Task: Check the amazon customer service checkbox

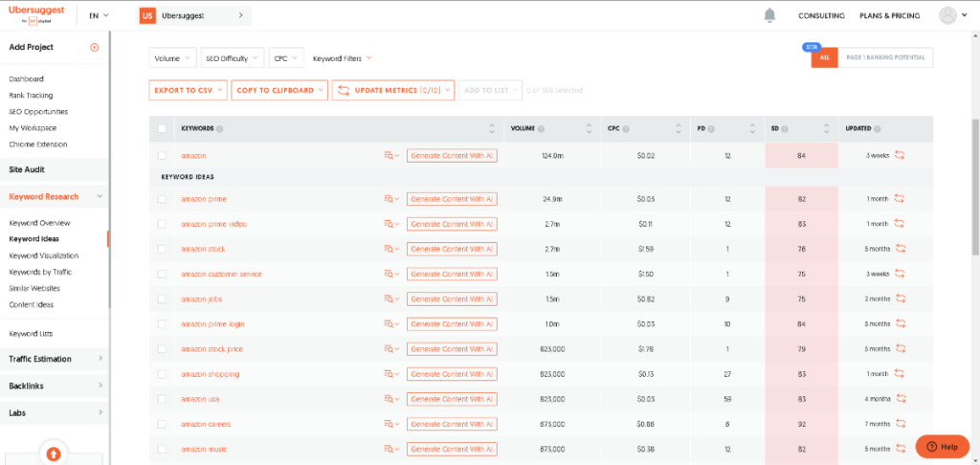Action: 162,274
